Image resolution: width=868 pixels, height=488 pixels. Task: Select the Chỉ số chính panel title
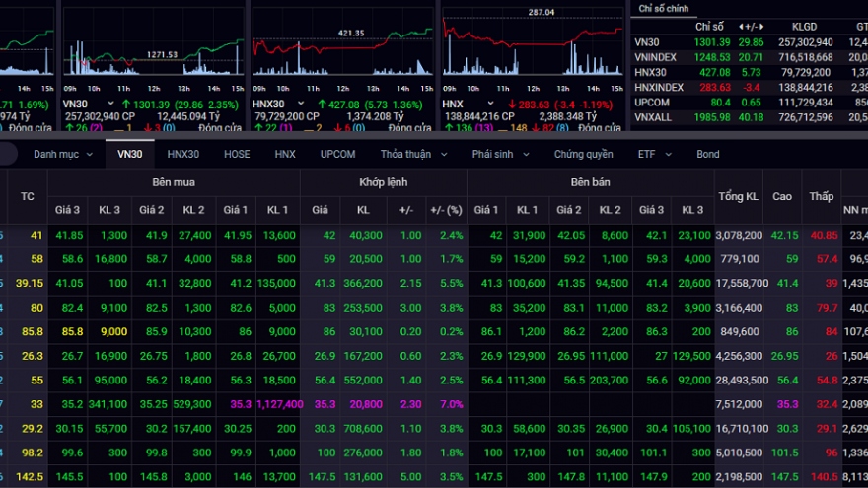click(x=663, y=8)
